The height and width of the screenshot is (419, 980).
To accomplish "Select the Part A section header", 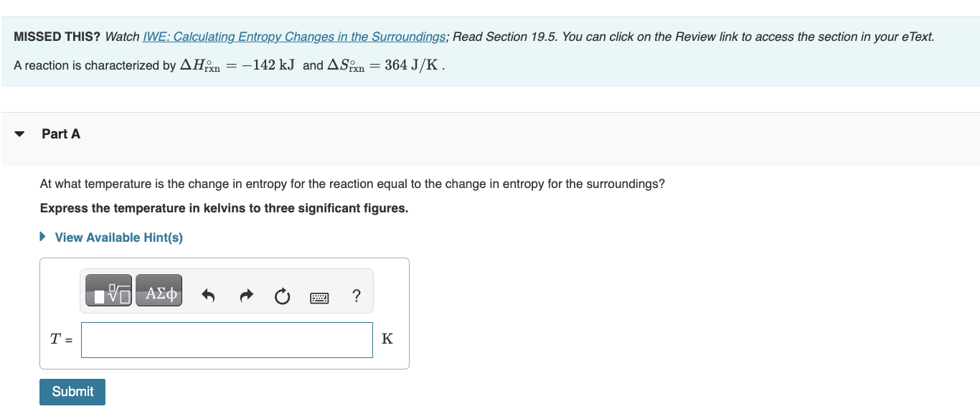I will (x=61, y=133).
